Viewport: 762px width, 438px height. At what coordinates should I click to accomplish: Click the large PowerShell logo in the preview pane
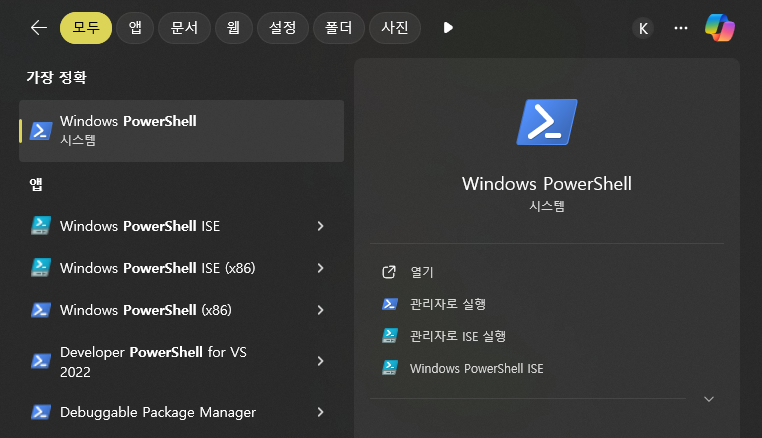547,122
